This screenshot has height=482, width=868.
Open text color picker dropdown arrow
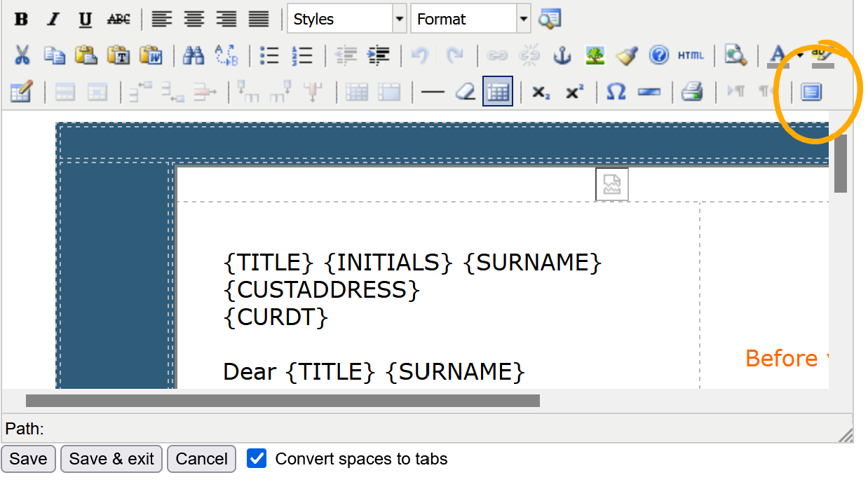[799, 55]
